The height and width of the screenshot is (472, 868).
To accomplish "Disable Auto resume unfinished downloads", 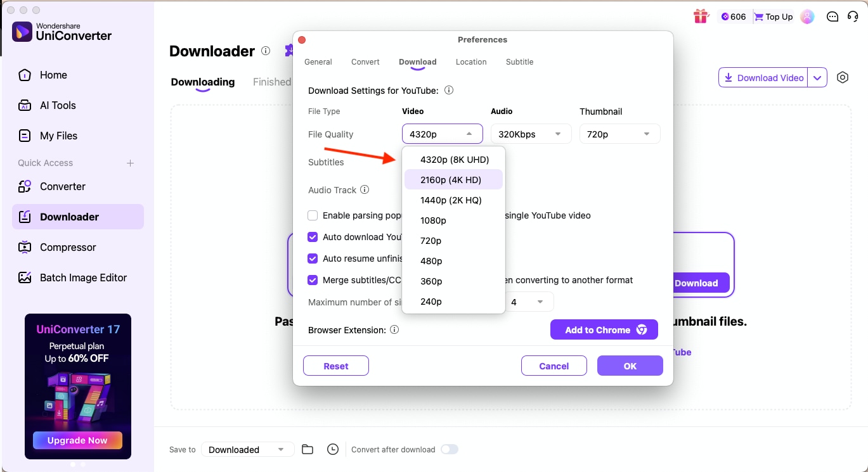I will pyautogui.click(x=313, y=258).
